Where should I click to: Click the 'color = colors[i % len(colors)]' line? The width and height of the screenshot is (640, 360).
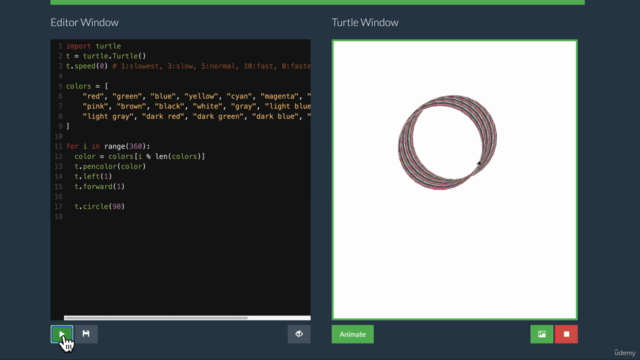(x=140, y=156)
